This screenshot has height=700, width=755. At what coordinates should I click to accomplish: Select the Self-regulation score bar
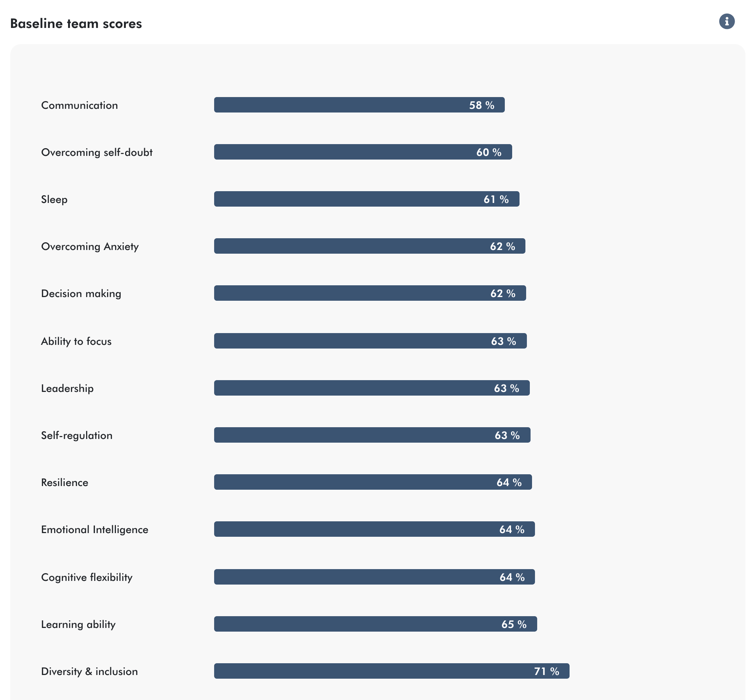click(x=372, y=435)
